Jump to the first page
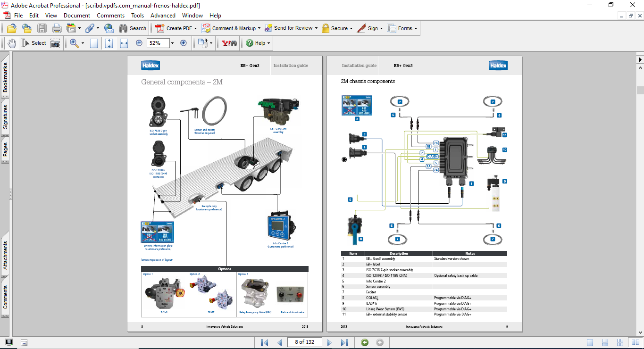Viewport: 644px width, 349px height. [264, 342]
